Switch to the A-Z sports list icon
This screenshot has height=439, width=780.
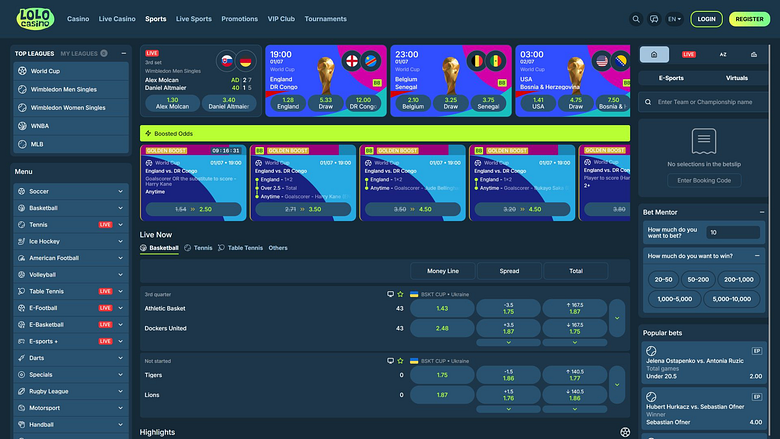tap(723, 54)
